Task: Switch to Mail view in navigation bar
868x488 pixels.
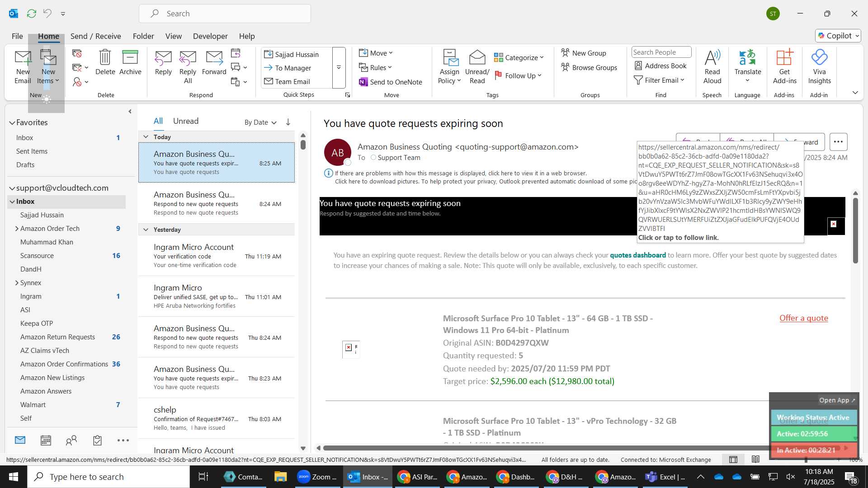Action: tap(20, 440)
